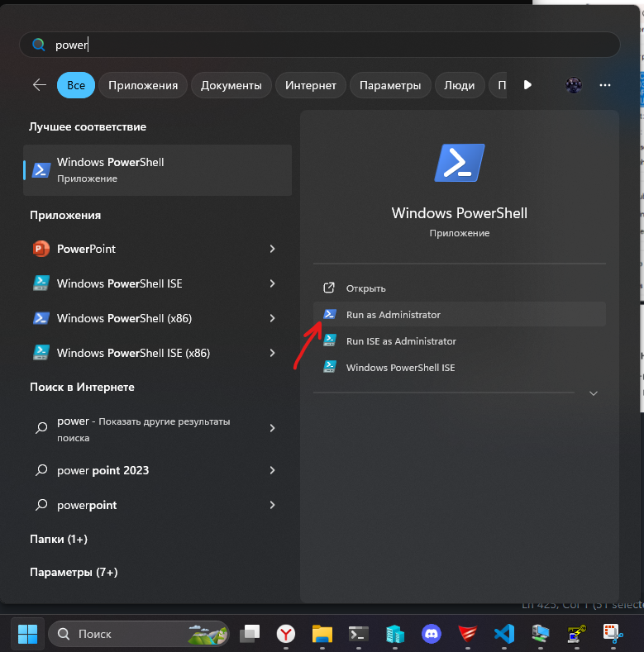
Task: Open Visual Studio Code from the taskbar
Action: point(504,634)
